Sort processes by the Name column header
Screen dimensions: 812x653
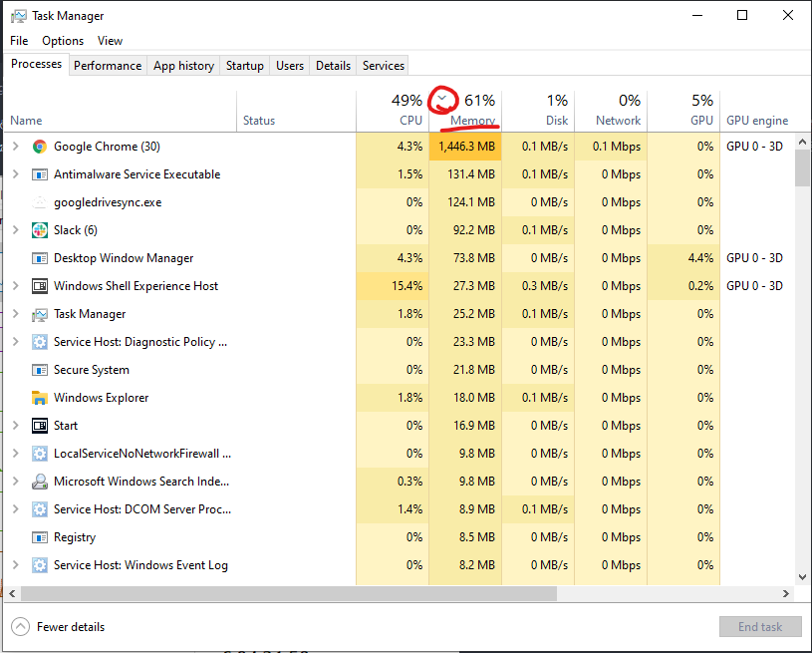tap(121, 111)
